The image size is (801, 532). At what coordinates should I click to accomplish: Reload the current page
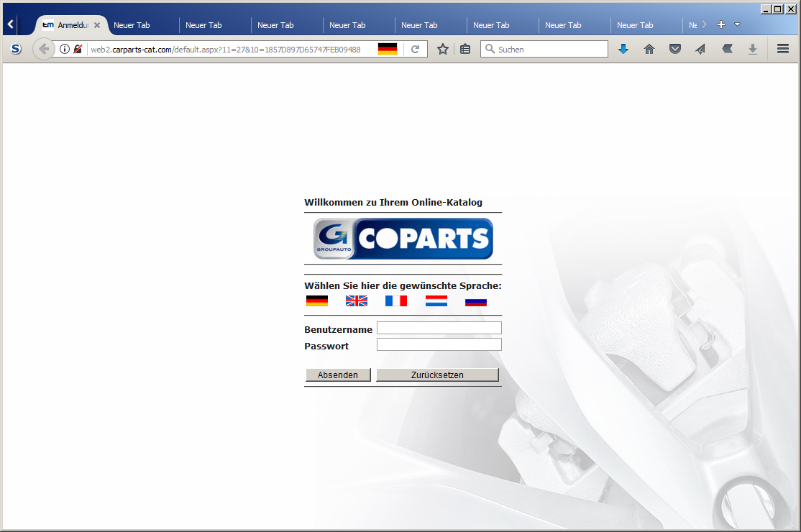416,49
